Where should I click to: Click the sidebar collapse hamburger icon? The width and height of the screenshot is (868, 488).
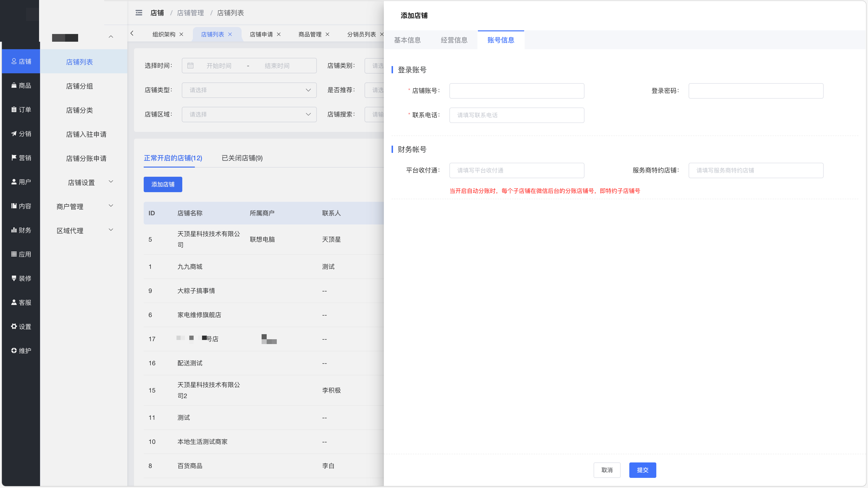138,13
